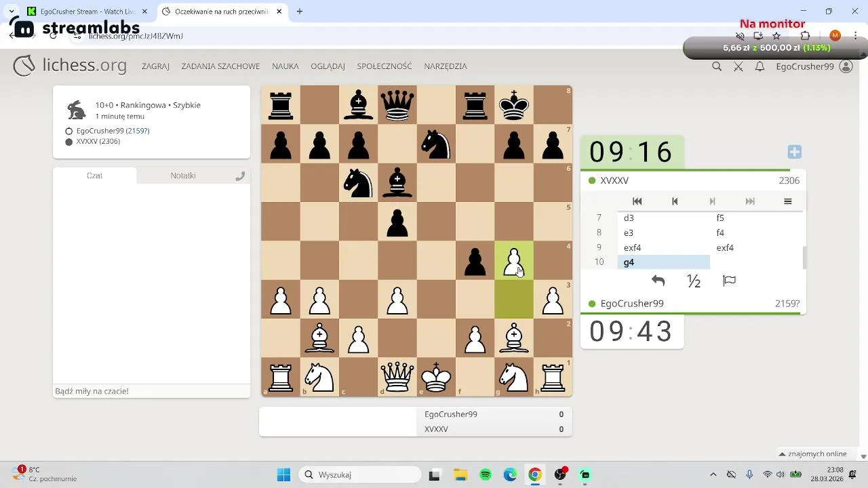Open the ZAGRAJ menu
The image size is (868, 488).
point(155,66)
